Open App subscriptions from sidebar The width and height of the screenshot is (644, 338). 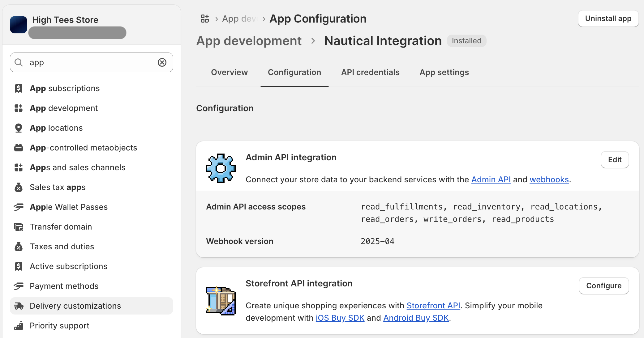tap(65, 88)
